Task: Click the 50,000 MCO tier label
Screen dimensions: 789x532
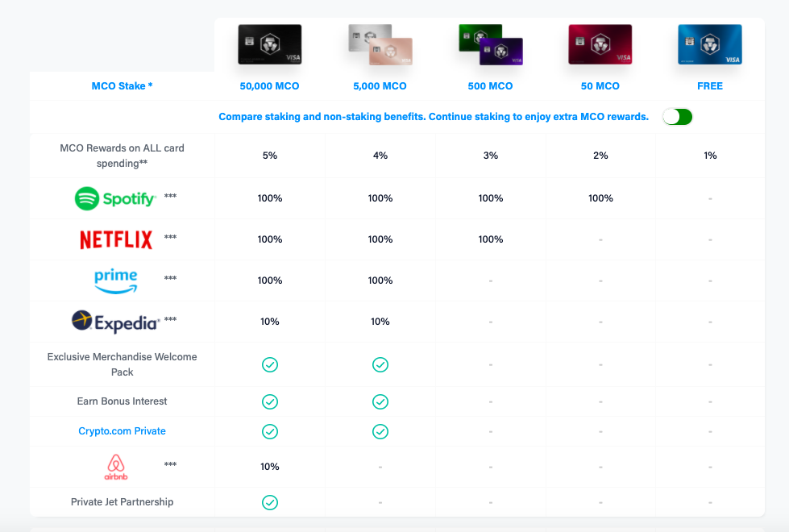Action: 270,86
